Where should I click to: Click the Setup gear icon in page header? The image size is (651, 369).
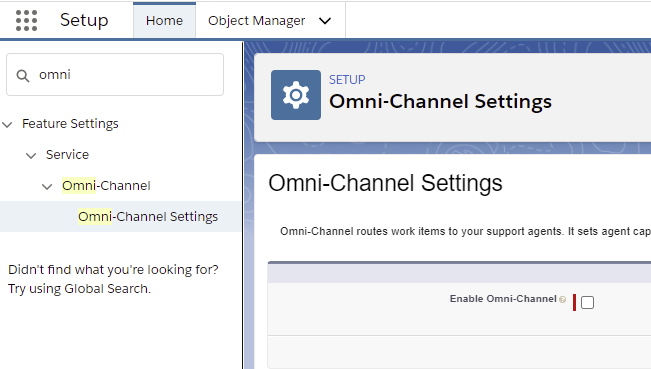(x=296, y=95)
